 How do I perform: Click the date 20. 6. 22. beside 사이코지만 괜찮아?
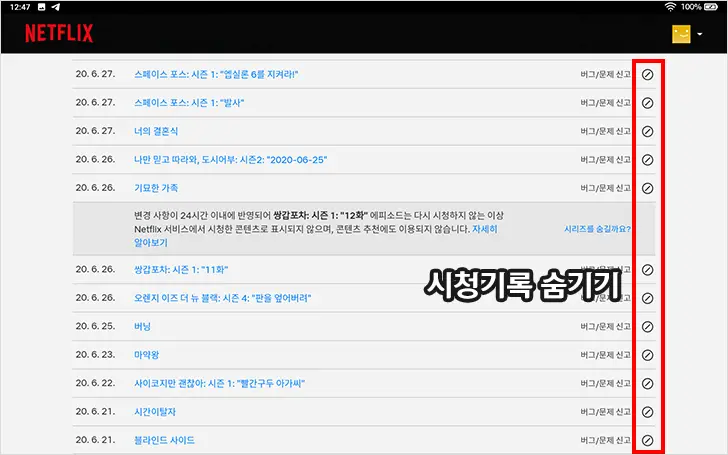pyautogui.click(x=95, y=383)
